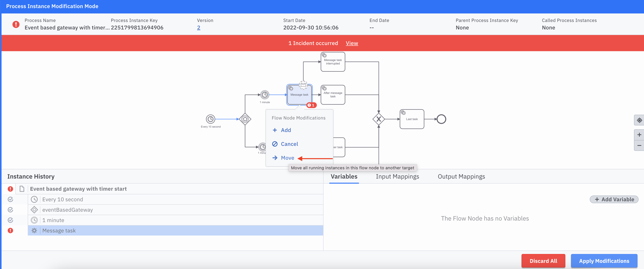This screenshot has height=269, width=644.
Task: Select the event-based gateway diamond in diagram
Action: (245, 119)
